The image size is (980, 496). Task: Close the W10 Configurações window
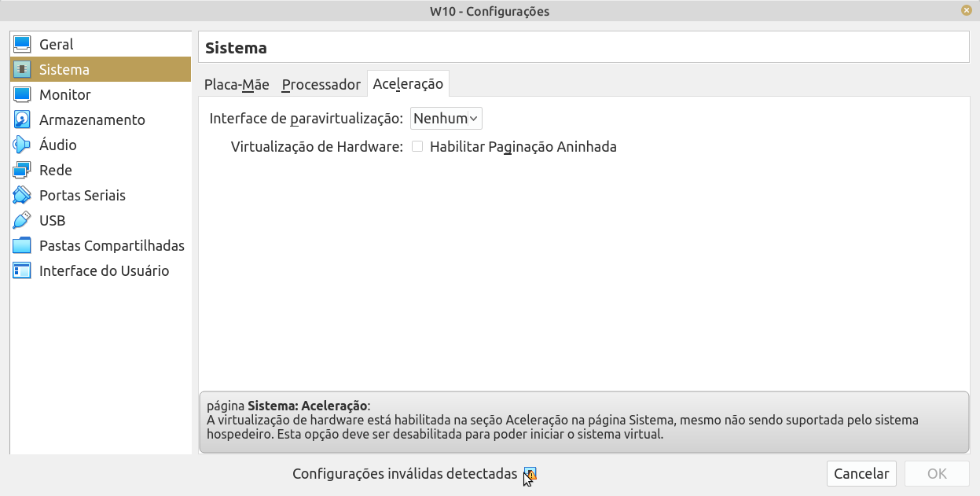point(966,10)
